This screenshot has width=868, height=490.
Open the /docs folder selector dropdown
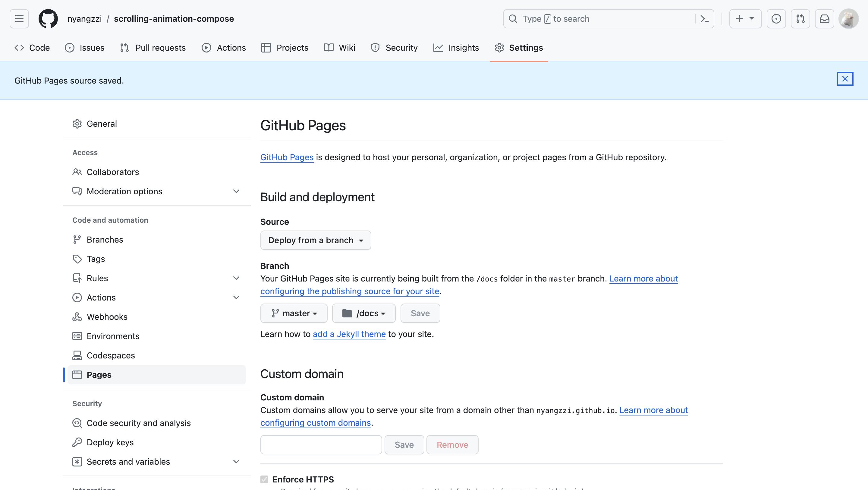[x=363, y=313]
